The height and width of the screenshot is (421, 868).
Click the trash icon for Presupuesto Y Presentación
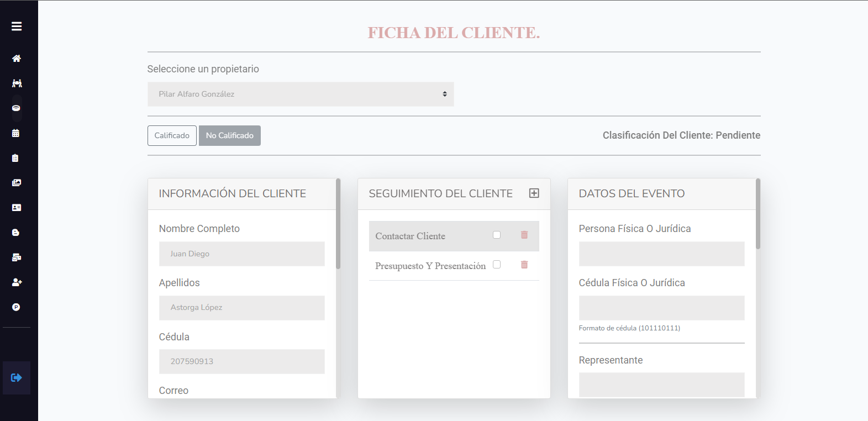coord(524,265)
